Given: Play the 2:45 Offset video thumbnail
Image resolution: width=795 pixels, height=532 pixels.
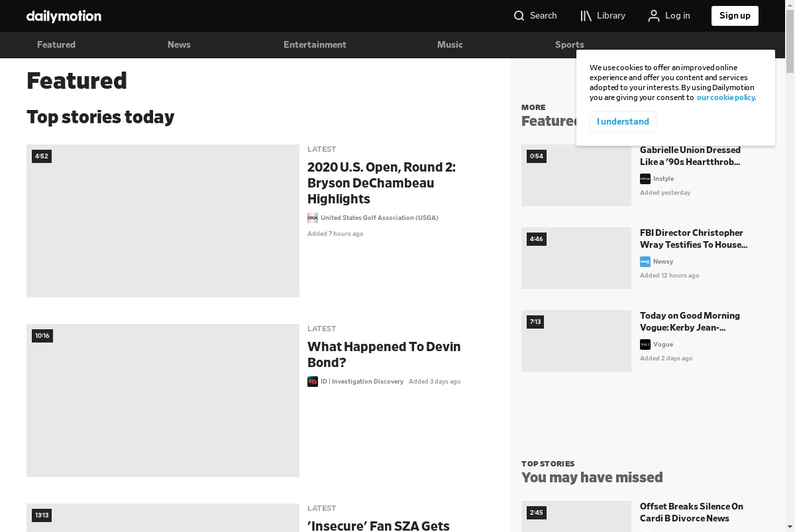Looking at the screenshot, I should (576, 516).
